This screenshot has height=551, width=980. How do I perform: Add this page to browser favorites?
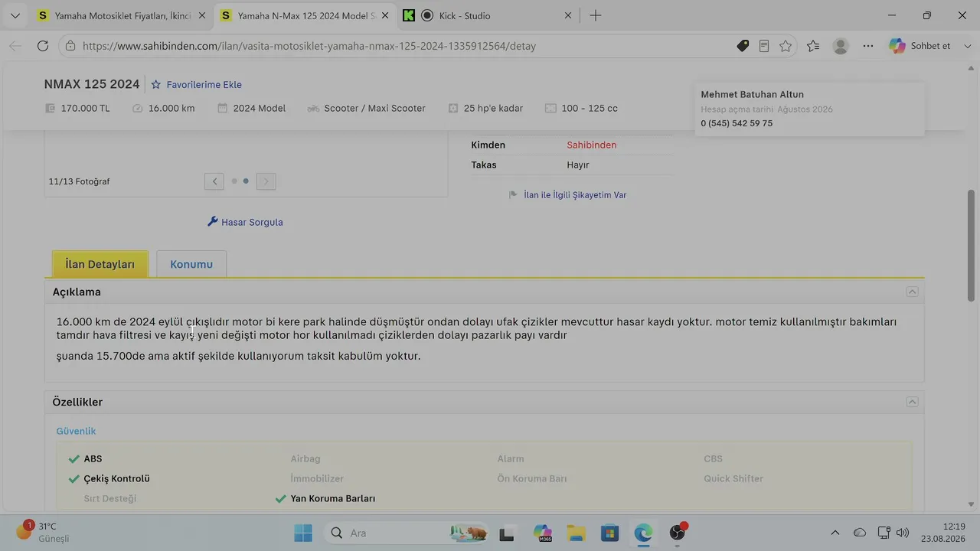786,46
